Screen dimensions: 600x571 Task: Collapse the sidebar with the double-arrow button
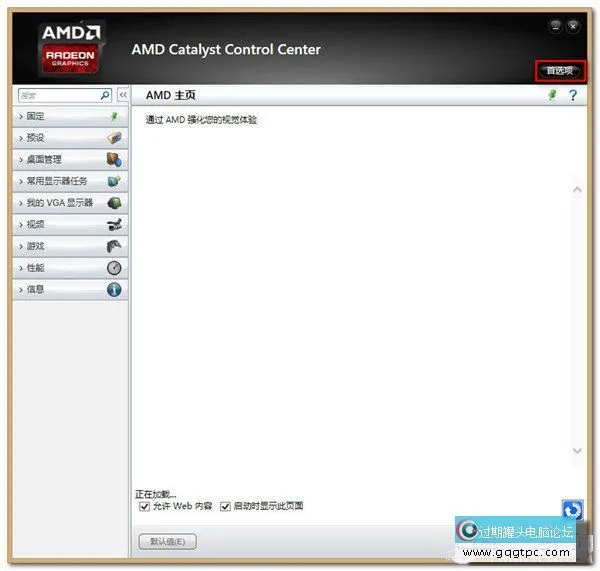(x=124, y=95)
